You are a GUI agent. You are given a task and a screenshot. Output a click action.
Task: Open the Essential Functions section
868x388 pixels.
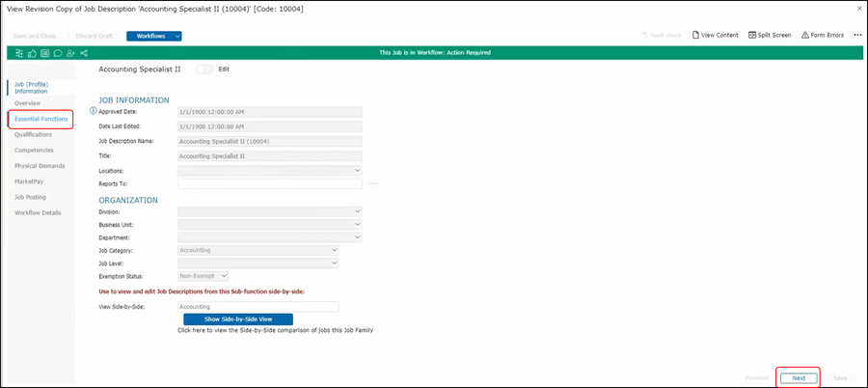click(41, 120)
